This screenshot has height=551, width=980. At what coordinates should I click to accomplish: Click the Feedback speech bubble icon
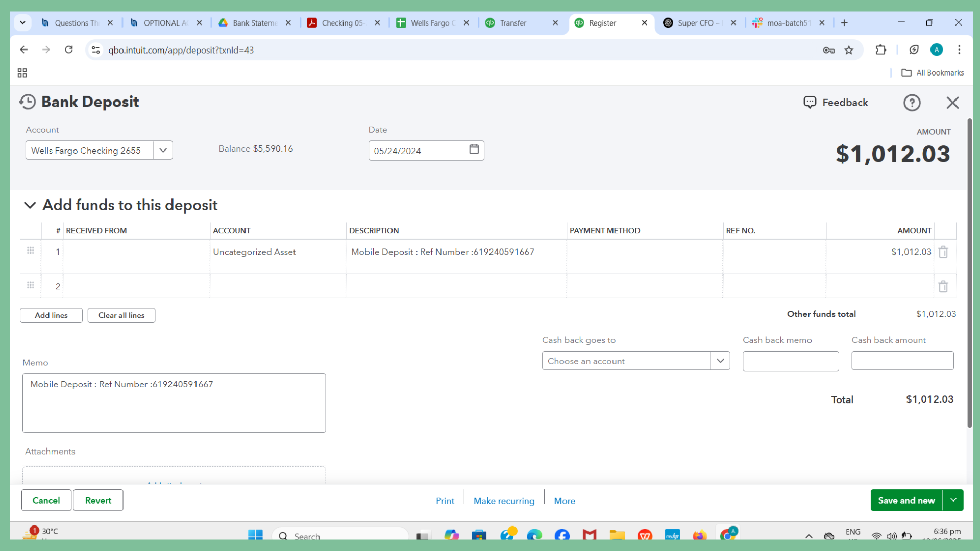coord(810,103)
